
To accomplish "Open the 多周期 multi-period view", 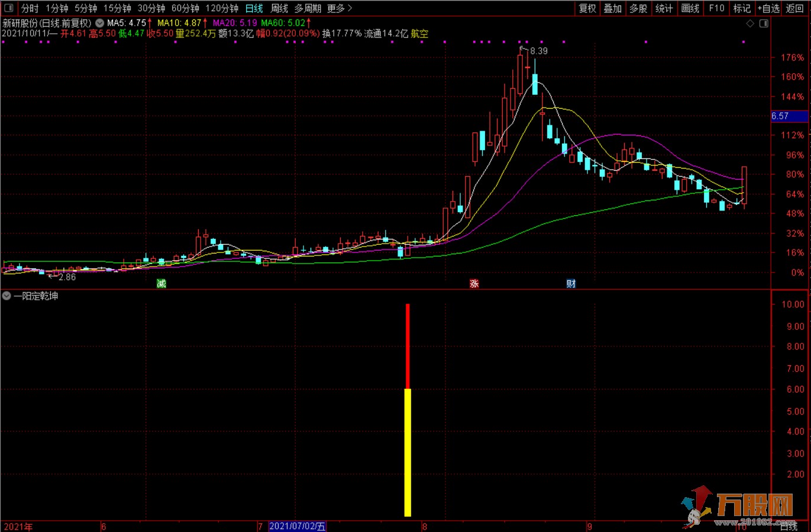I will pyautogui.click(x=308, y=8).
